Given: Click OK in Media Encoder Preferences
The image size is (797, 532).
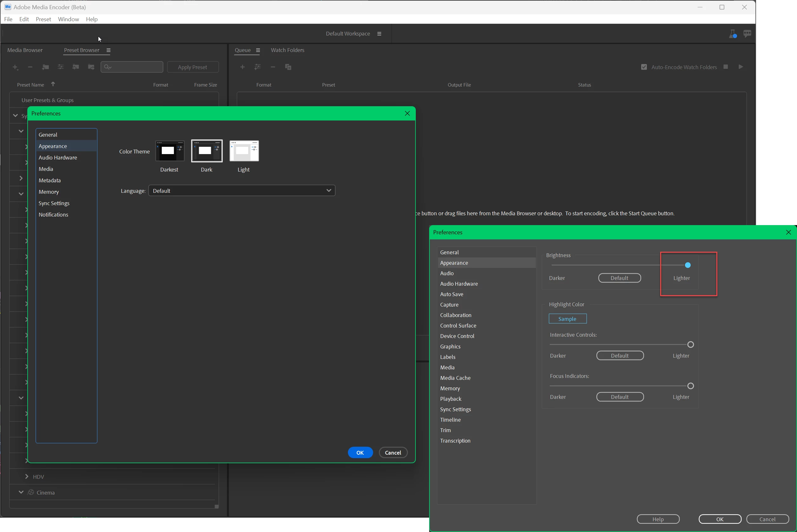Looking at the screenshot, I should point(360,453).
